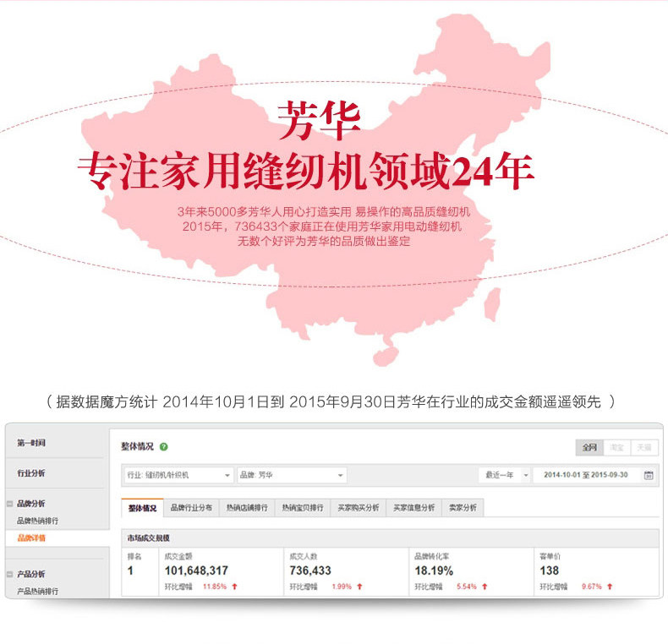
Task: Click the 据数据魔方统计 caption line
Action: (331, 401)
